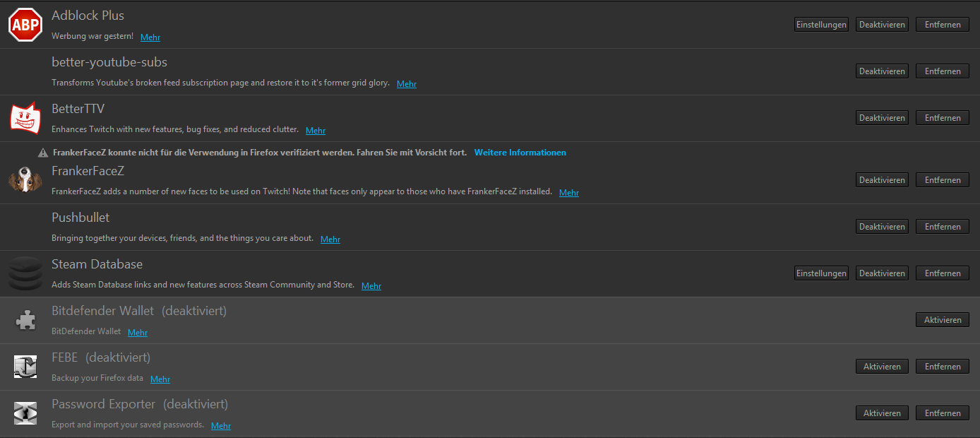Click the Password Exporter icon
Image resolution: width=980 pixels, height=438 pixels.
click(25, 413)
